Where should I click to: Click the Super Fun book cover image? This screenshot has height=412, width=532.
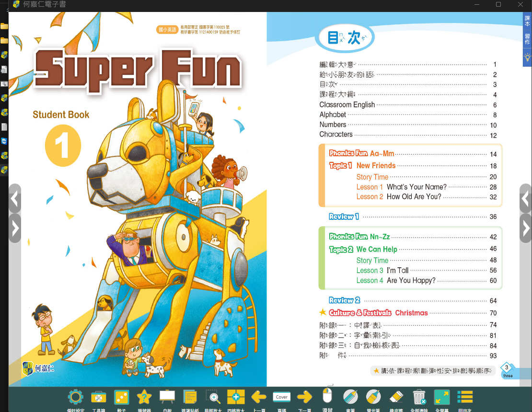(138, 199)
